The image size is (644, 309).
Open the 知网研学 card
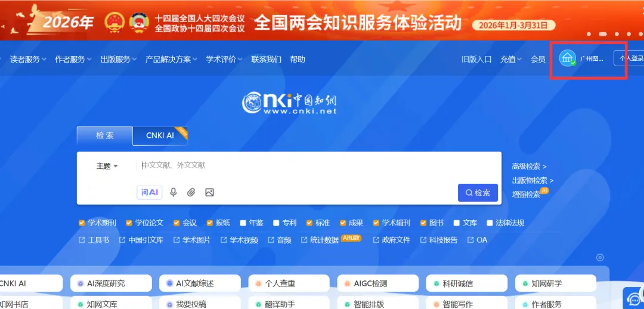click(556, 283)
